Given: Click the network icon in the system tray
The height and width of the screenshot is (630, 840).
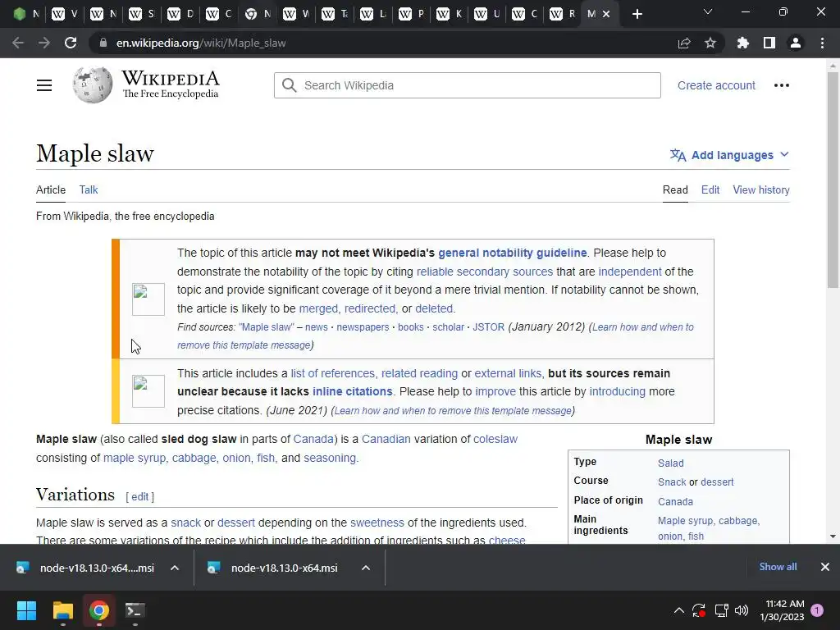Looking at the screenshot, I should 722,610.
